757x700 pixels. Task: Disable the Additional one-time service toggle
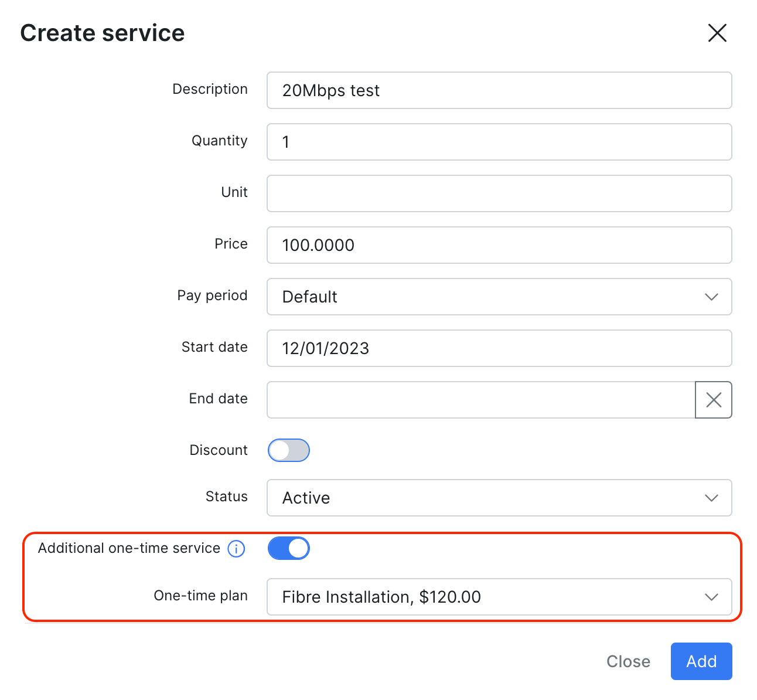pos(288,548)
